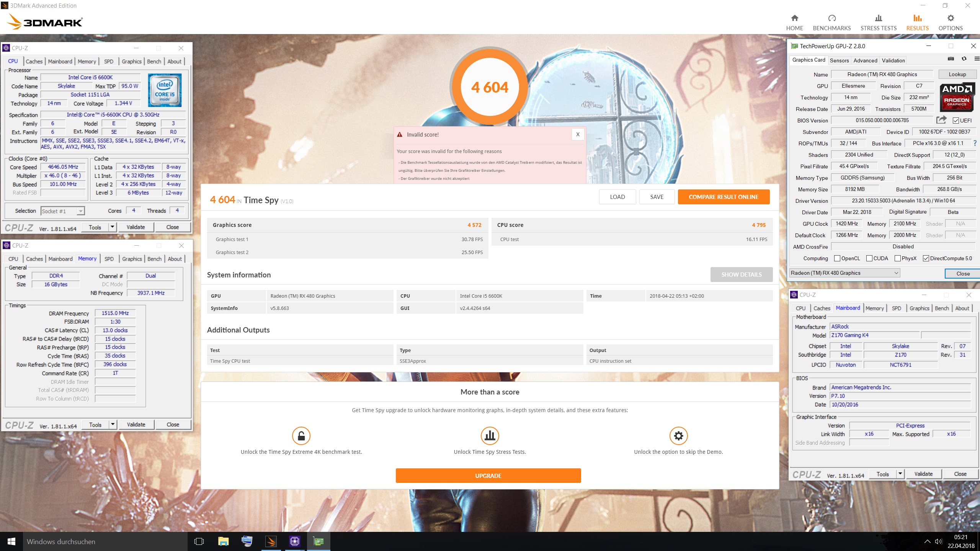Toggle the PhysX checkbox
This screenshot has width=980, height=551.
click(x=898, y=258)
